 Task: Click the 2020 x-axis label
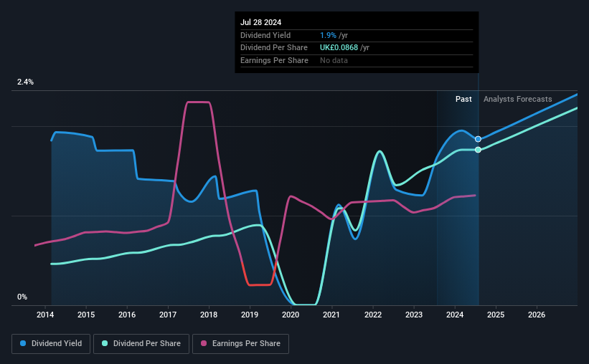[x=291, y=315]
